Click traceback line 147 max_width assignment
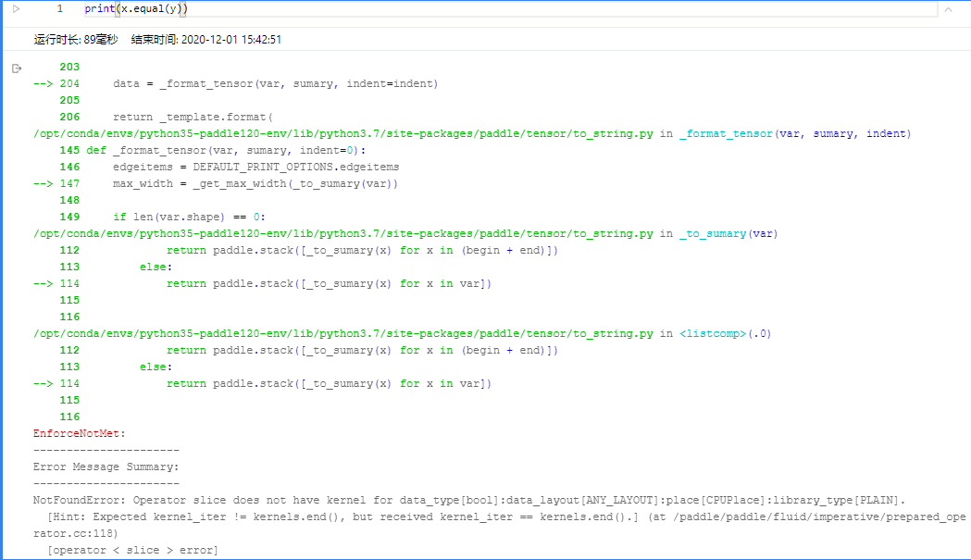The image size is (971, 560). click(216, 183)
